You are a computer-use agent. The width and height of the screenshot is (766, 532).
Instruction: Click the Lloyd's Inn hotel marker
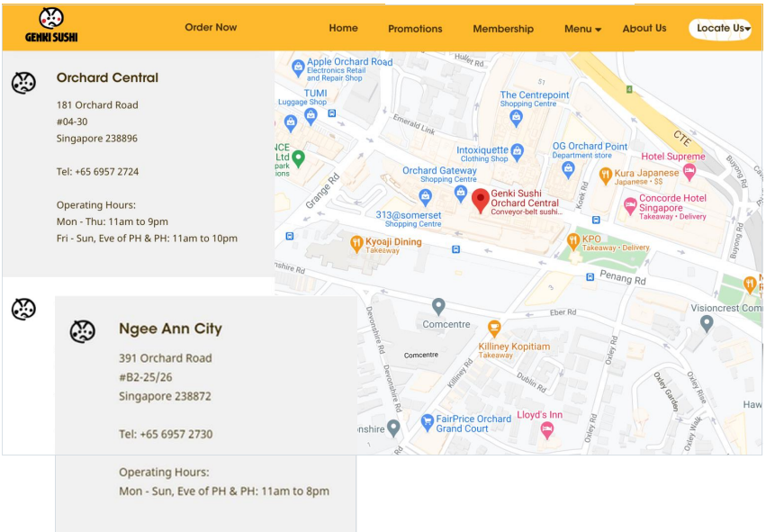click(547, 430)
